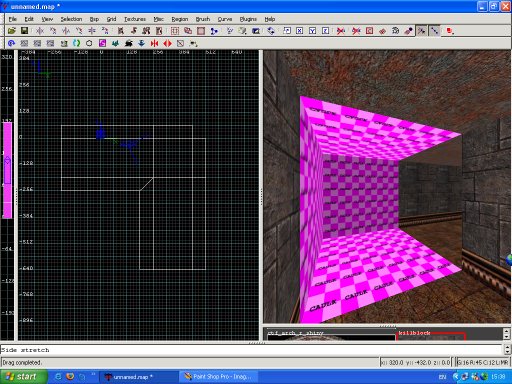
Task: Open the Plugins menu
Action: [x=248, y=19]
